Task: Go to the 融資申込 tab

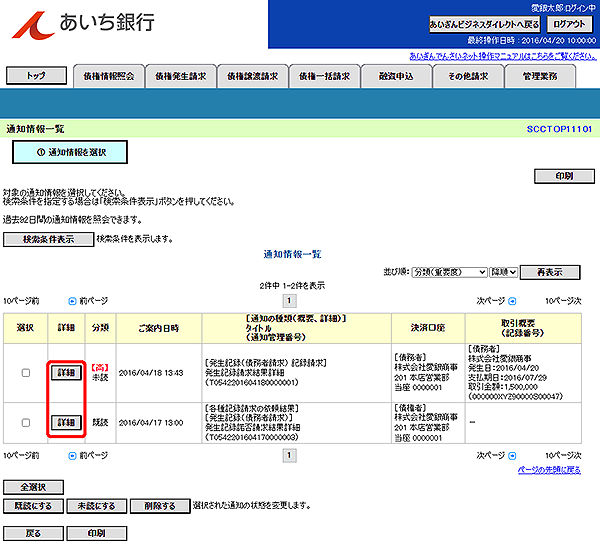Action: tap(395, 75)
